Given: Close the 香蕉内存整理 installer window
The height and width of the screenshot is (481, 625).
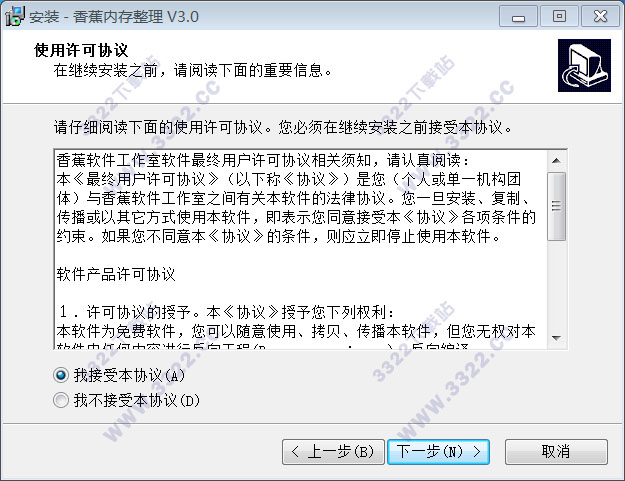Looking at the screenshot, I should [x=600, y=17].
